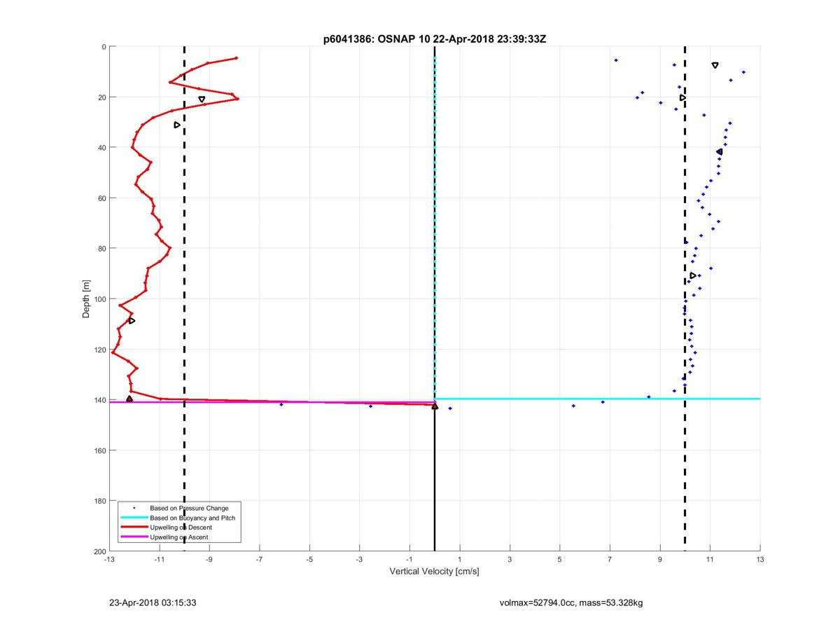Click the downward triangle marker near velocity 11 at top right
840x620 pixels.
pyautogui.click(x=715, y=65)
